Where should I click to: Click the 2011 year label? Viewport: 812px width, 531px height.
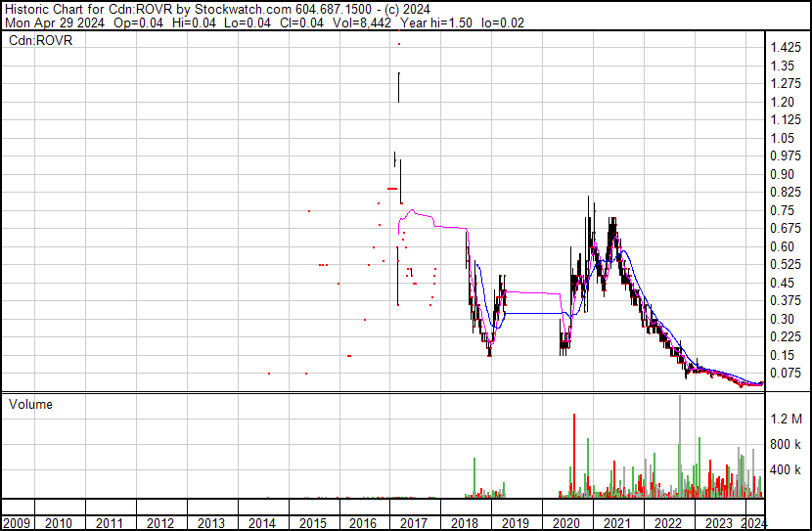tap(110, 523)
